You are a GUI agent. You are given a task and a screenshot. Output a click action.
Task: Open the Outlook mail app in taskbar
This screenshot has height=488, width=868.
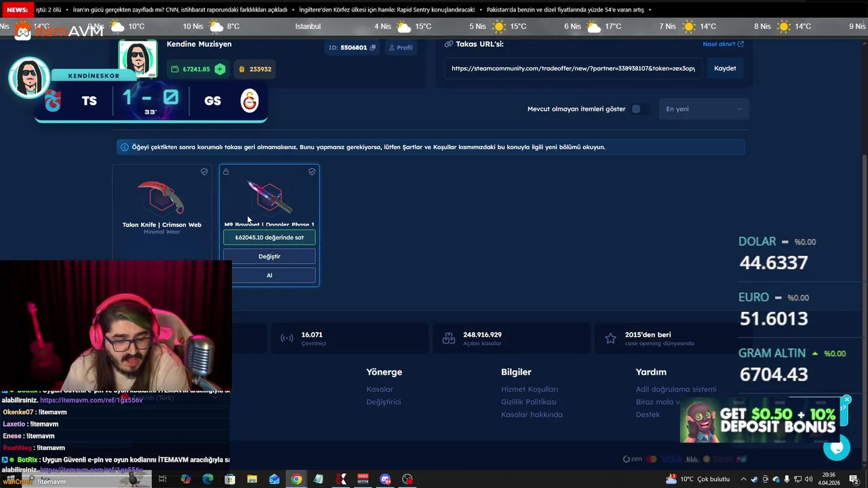[274, 479]
